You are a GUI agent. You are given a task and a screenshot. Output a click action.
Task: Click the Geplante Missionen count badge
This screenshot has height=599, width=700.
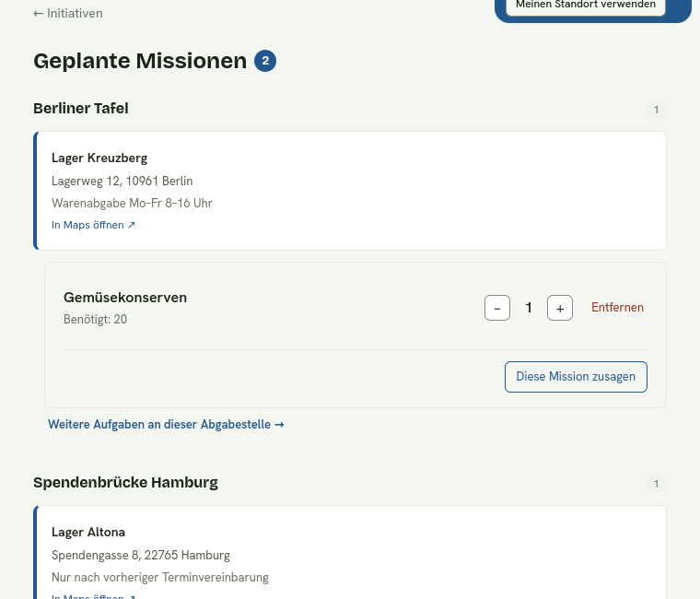(265, 61)
